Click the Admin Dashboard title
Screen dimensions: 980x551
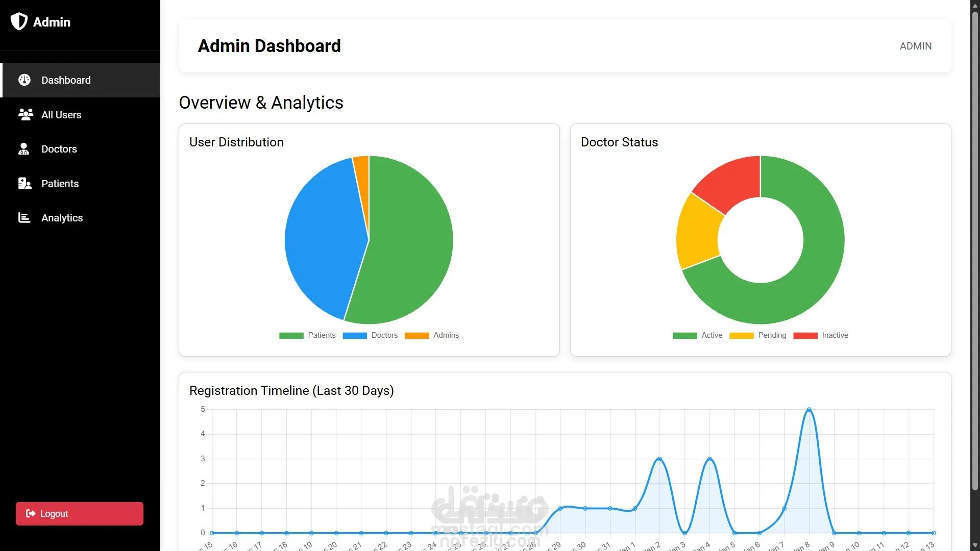tap(269, 46)
